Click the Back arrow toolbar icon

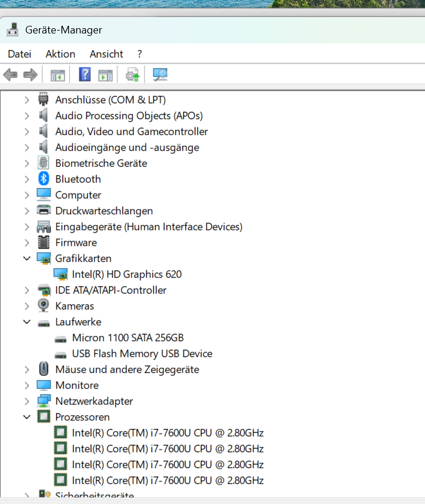click(11, 75)
